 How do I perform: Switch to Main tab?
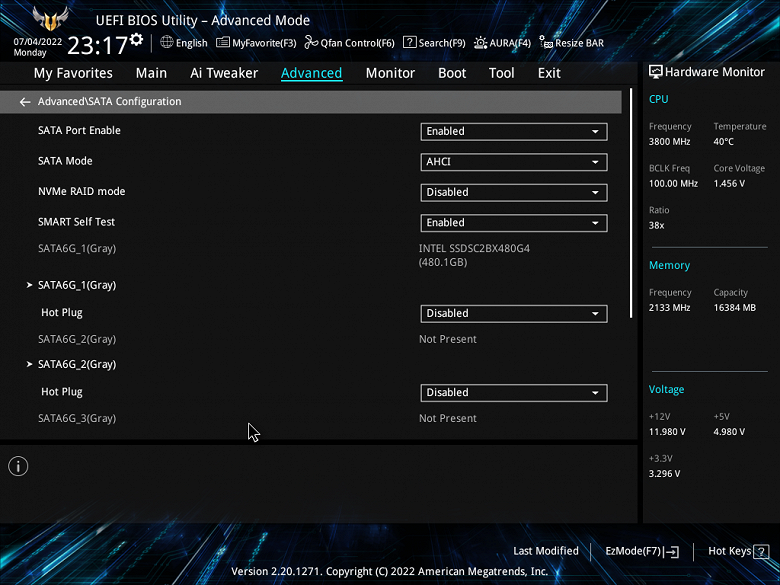pyautogui.click(x=151, y=73)
